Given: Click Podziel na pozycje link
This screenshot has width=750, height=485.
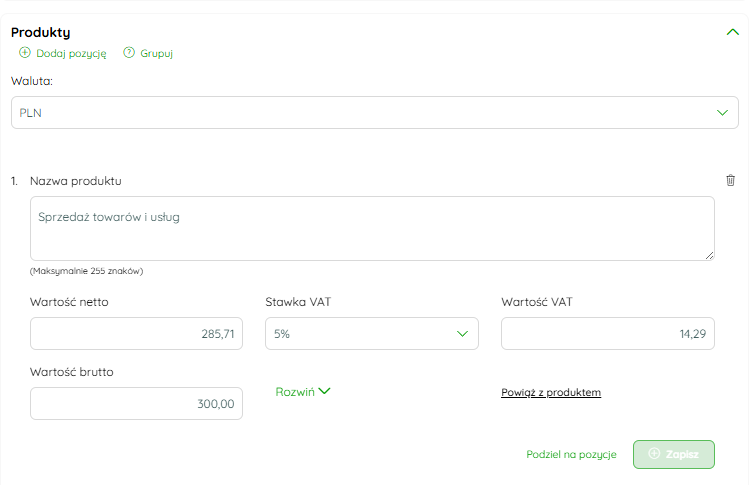Looking at the screenshot, I should pos(571,454).
